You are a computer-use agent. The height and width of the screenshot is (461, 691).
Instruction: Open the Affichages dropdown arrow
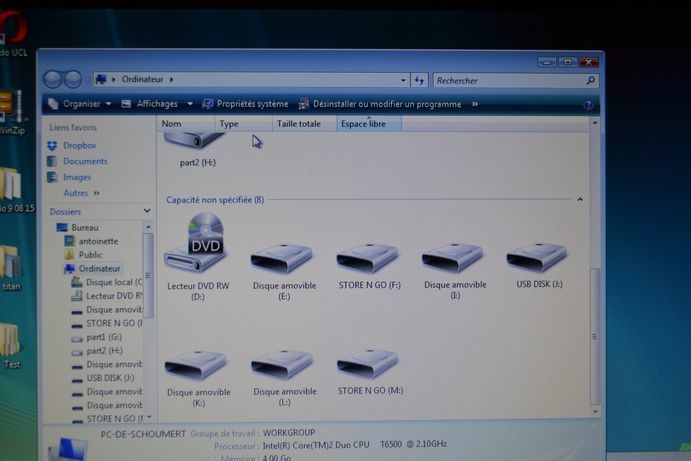pos(190,104)
